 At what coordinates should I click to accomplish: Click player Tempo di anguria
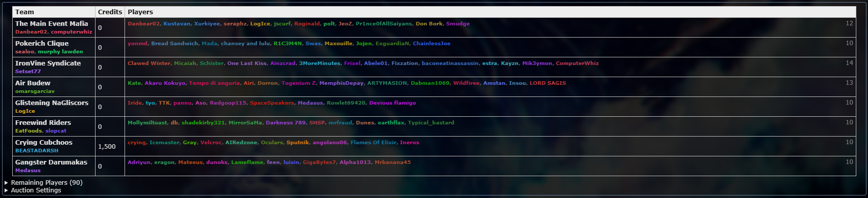pyautogui.click(x=214, y=83)
